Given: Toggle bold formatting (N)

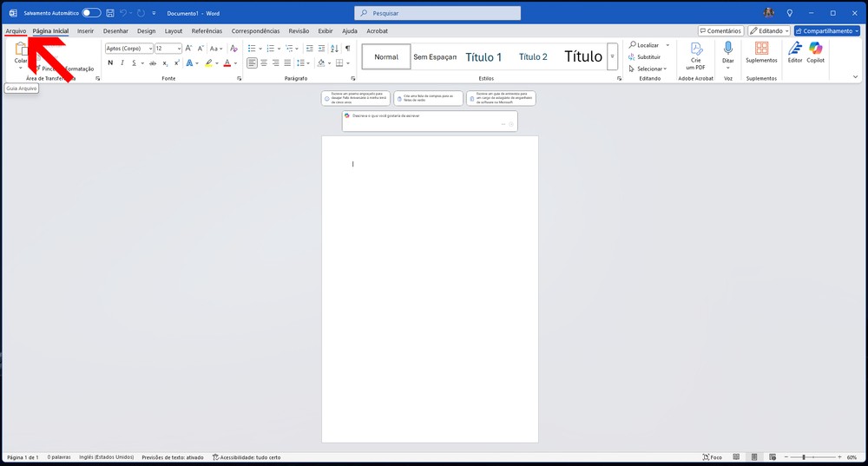Looking at the screenshot, I should (x=109, y=63).
